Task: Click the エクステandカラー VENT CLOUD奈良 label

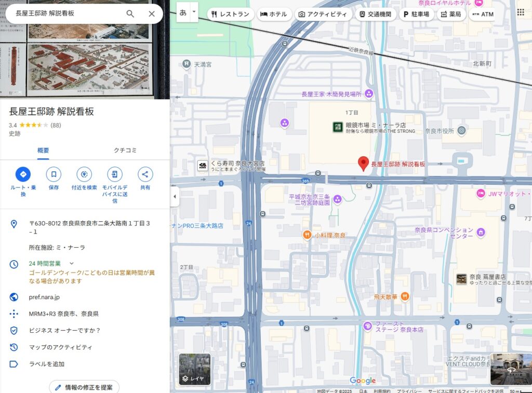Action: [x=468, y=361]
